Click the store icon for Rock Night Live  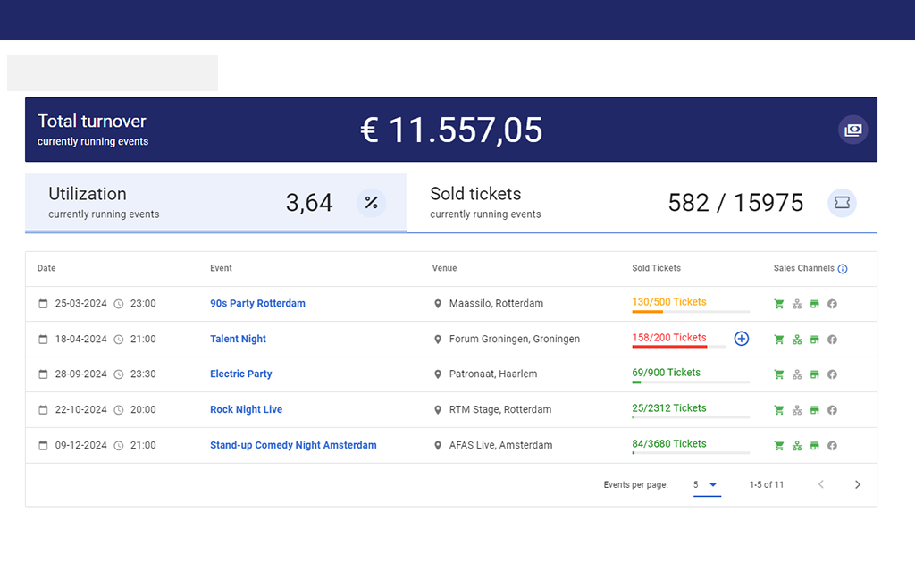814,410
